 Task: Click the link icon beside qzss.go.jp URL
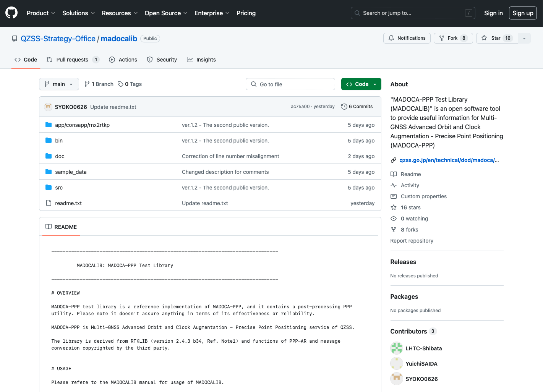point(394,160)
